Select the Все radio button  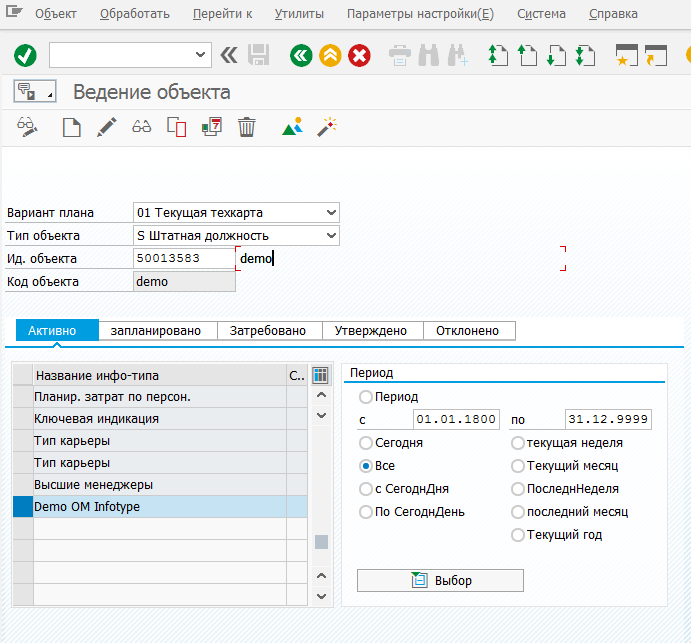(365, 466)
